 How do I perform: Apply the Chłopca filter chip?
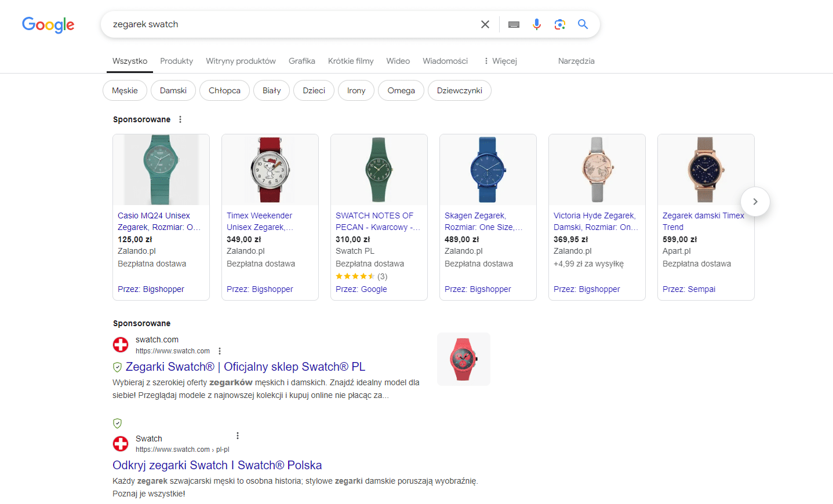[x=224, y=90]
